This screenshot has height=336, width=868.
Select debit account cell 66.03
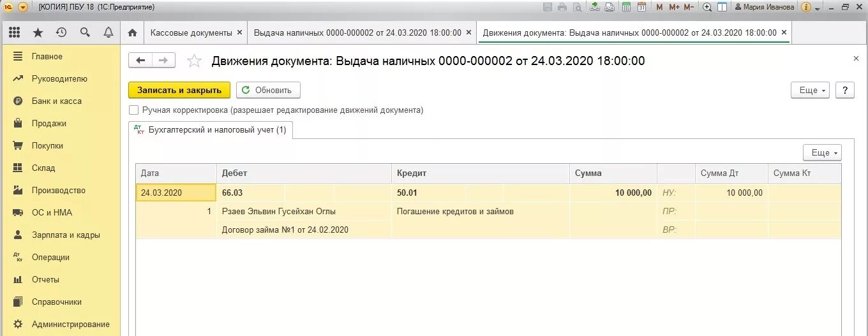(251, 193)
